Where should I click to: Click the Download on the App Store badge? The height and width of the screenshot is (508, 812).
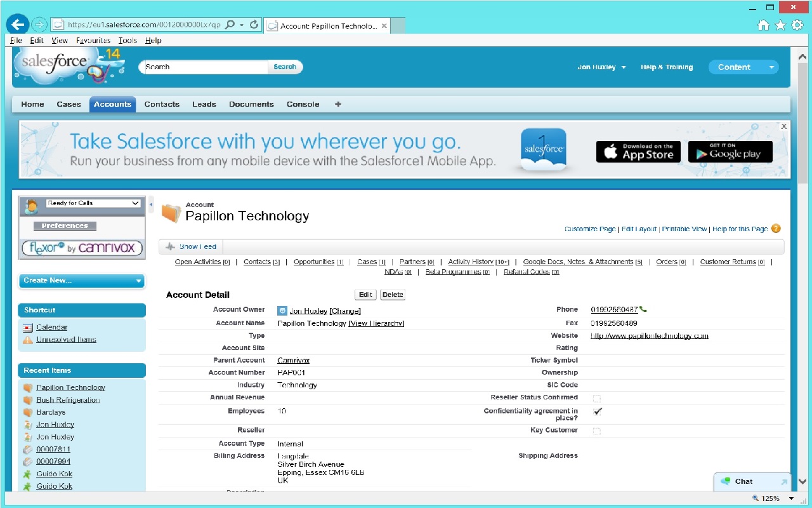(638, 152)
